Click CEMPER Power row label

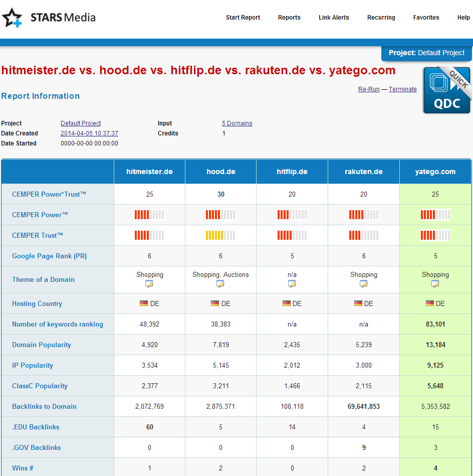(x=40, y=215)
